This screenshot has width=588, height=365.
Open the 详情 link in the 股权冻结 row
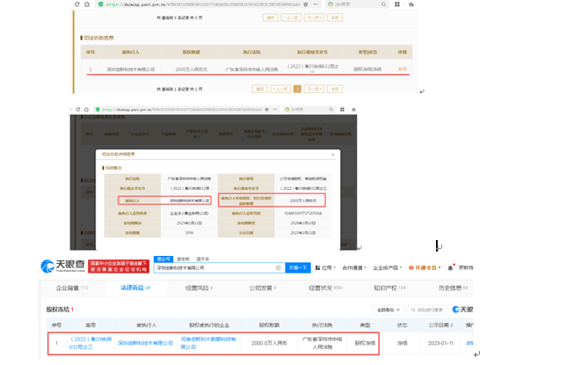tap(469, 343)
